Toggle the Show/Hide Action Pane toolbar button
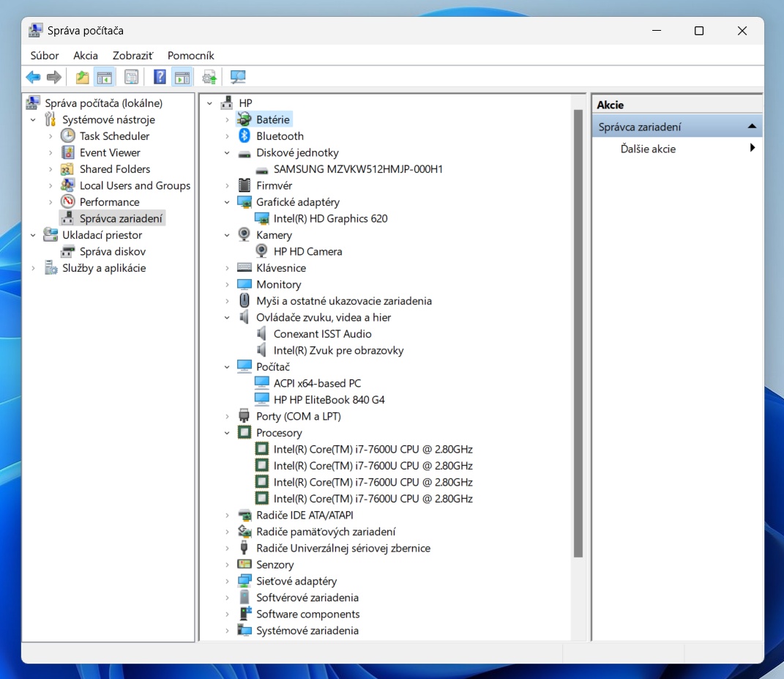 coord(182,77)
